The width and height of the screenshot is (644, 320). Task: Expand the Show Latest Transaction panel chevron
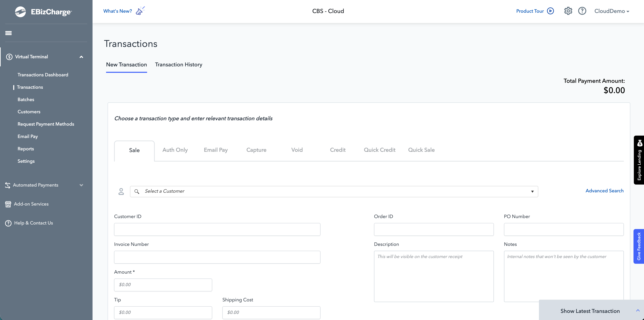(x=638, y=311)
